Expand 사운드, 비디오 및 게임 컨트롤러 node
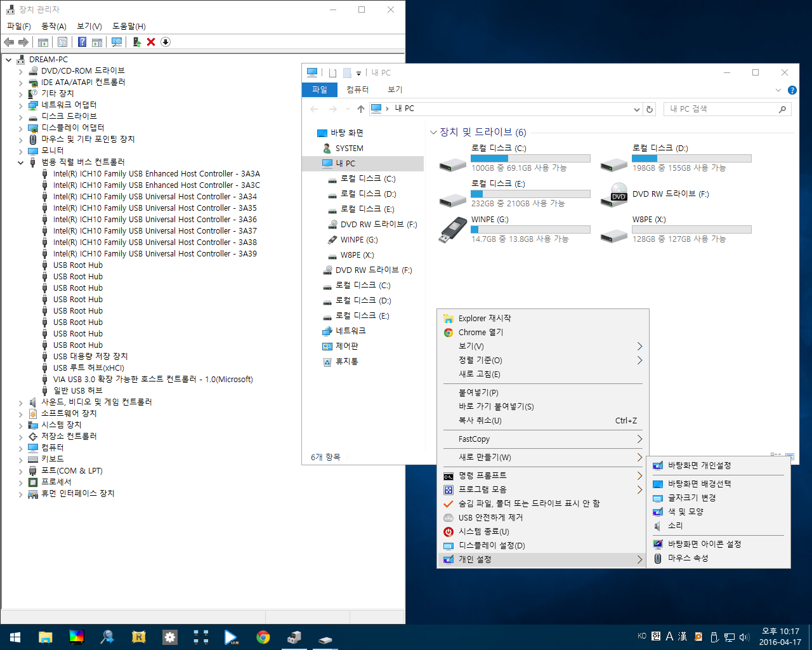This screenshot has height=650, width=812. pos(21,402)
